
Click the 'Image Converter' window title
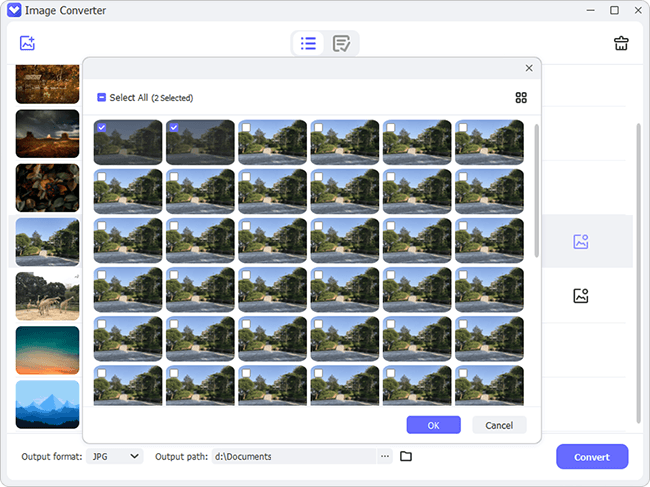[x=65, y=10]
